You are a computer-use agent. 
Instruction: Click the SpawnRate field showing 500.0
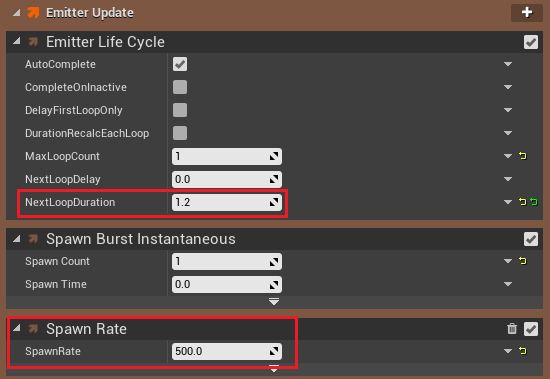click(x=227, y=351)
